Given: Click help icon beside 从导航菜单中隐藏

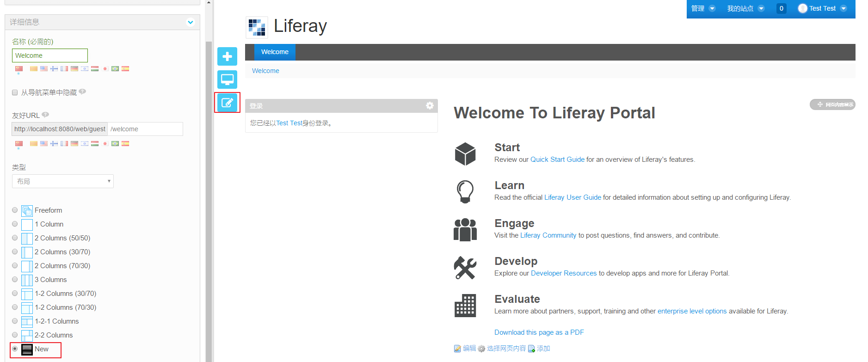Looking at the screenshot, I should point(82,92).
